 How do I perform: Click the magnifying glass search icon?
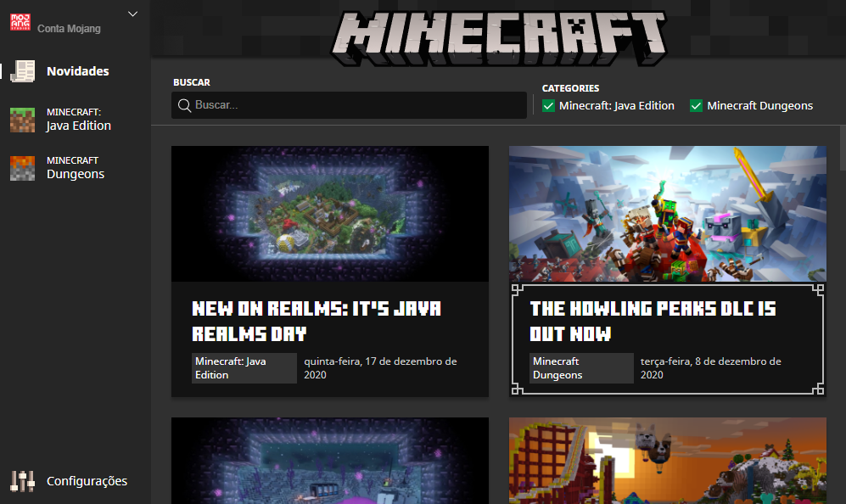[x=184, y=105]
